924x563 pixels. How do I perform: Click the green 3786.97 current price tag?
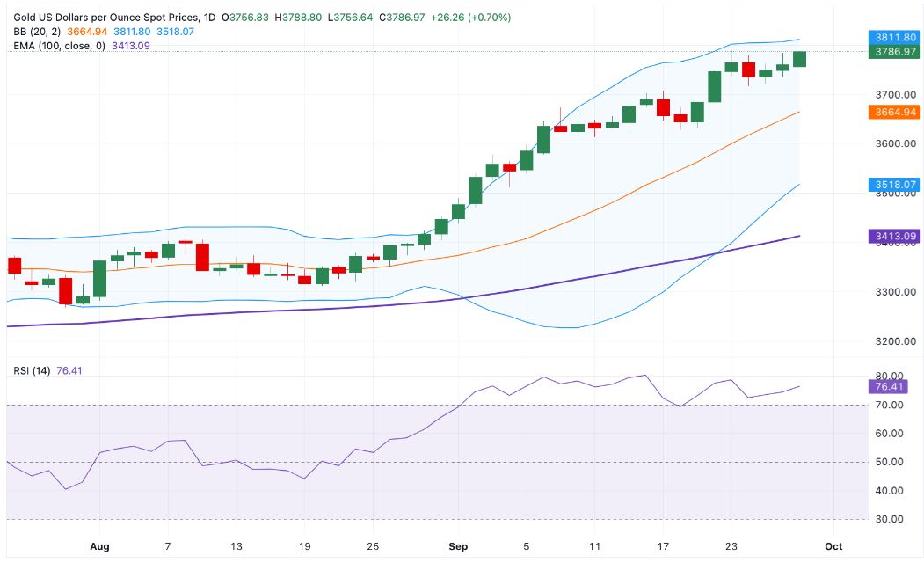point(893,52)
